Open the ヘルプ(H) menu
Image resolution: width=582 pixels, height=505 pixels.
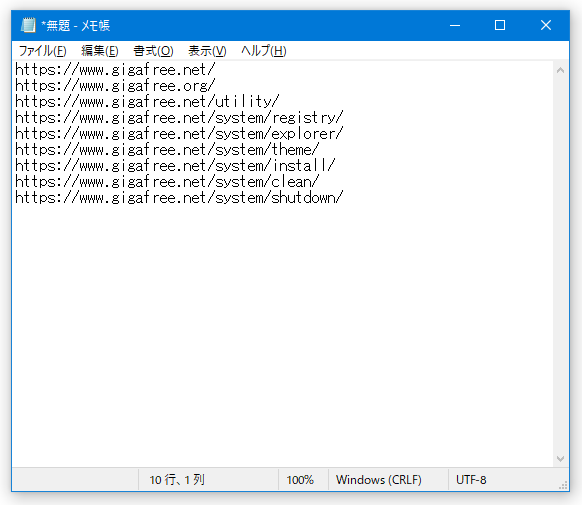pyautogui.click(x=264, y=51)
